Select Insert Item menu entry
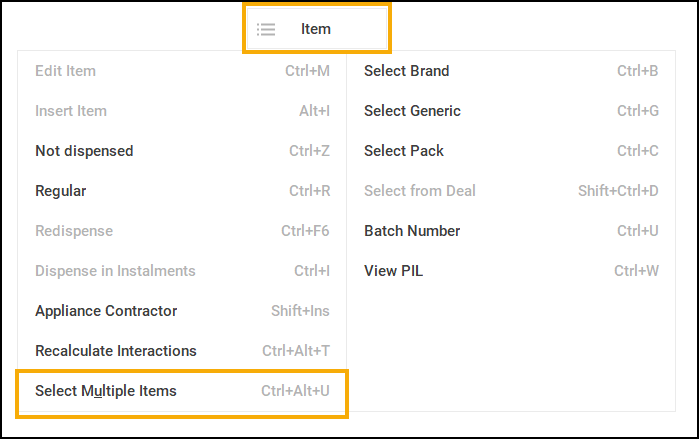Viewport: 699px width, 439px height. click(71, 111)
